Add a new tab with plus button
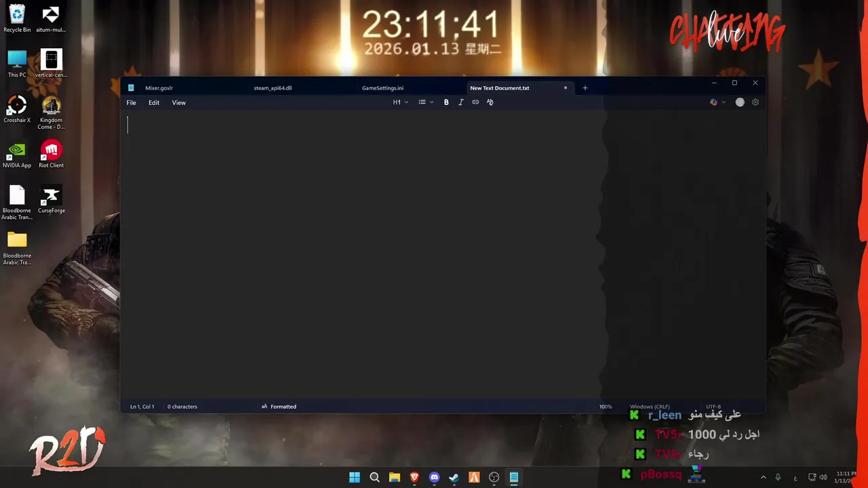Image resolution: width=868 pixels, height=488 pixels. (x=585, y=87)
